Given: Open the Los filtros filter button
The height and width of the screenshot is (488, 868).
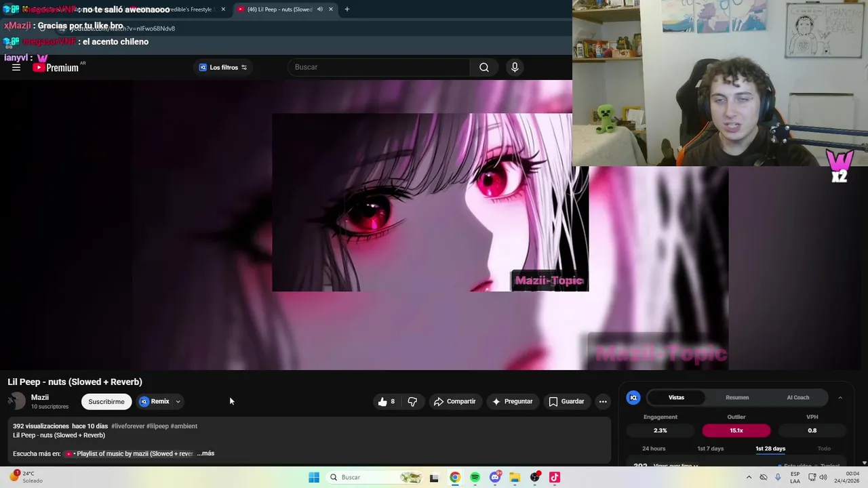Looking at the screenshot, I should point(223,67).
